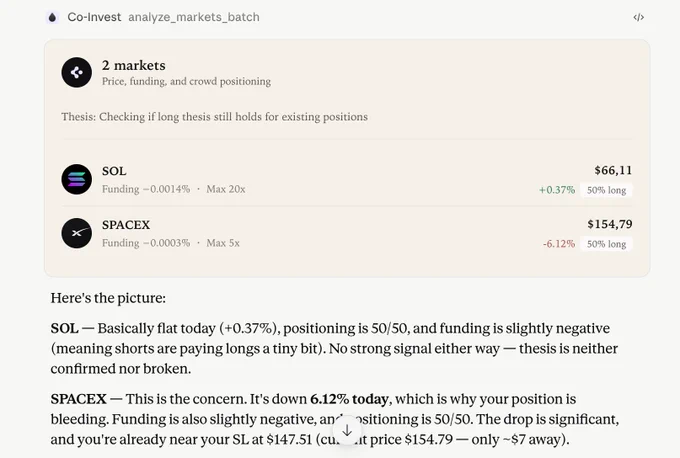Image resolution: width=680 pixels, height=458 pixels.
Task: Expand the analyze_markets_batch tool call label
Action: click(194, 17)
